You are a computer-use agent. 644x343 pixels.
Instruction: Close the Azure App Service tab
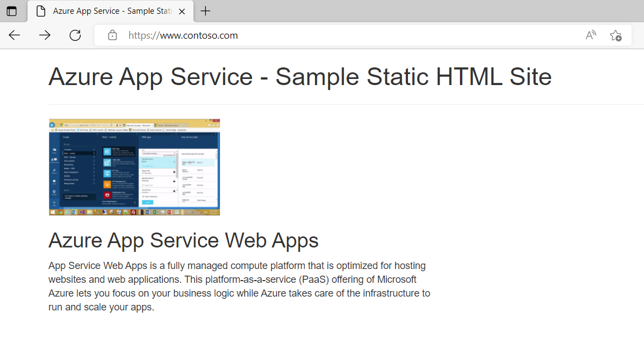(181, 10)
